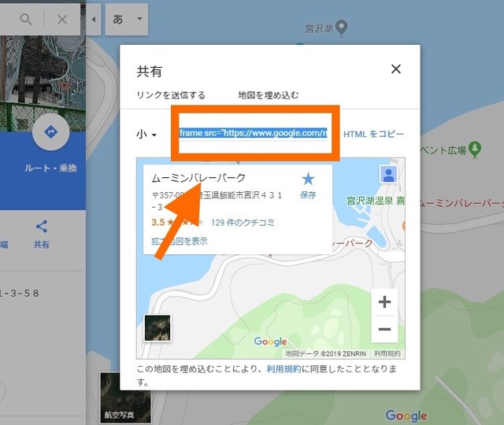The image size is (504, 425).
Task: Click the account person icon in preview map
Action: [388, 174]
